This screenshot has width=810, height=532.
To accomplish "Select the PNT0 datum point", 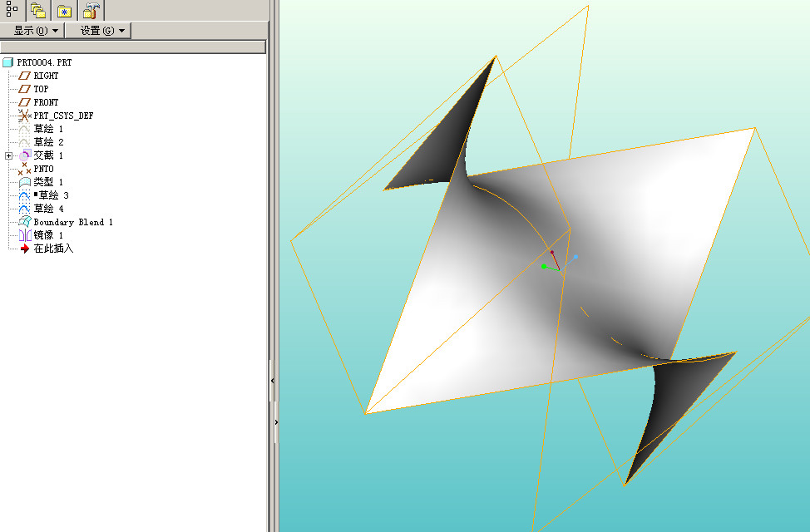I will (43, 169).
